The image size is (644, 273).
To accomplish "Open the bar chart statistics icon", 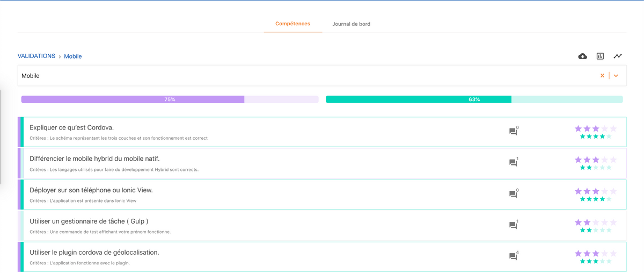I will tap(600, 56).
